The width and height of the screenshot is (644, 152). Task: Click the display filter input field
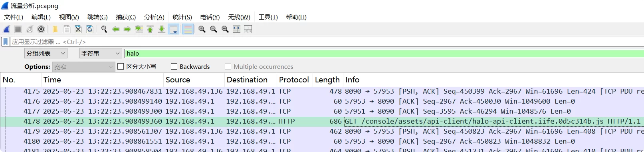pos(327,42)
